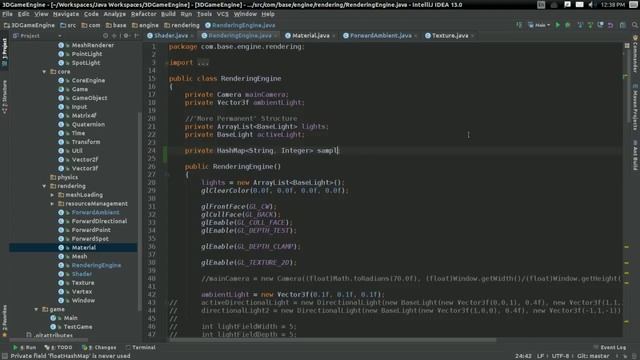
Task: Open the Ant Build side panel
Action: [x=635, y=155]
